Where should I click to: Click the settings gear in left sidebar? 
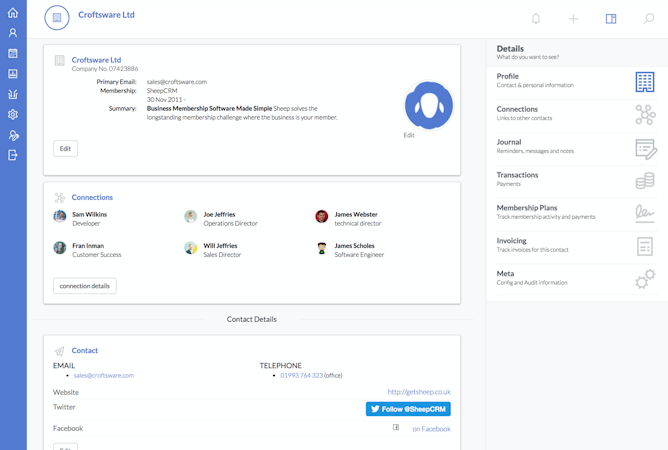pyautogui.click(x=13, y=114)
